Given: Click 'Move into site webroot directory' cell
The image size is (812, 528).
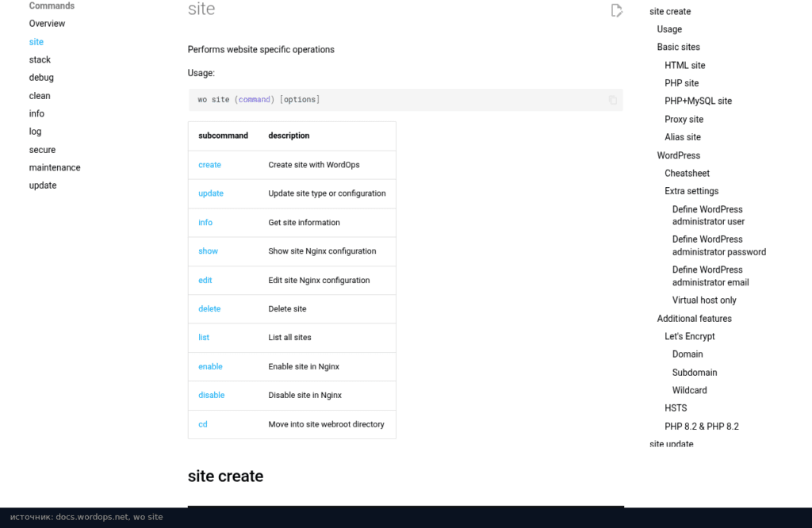Looking at the screenshot, I should point(326,424).
